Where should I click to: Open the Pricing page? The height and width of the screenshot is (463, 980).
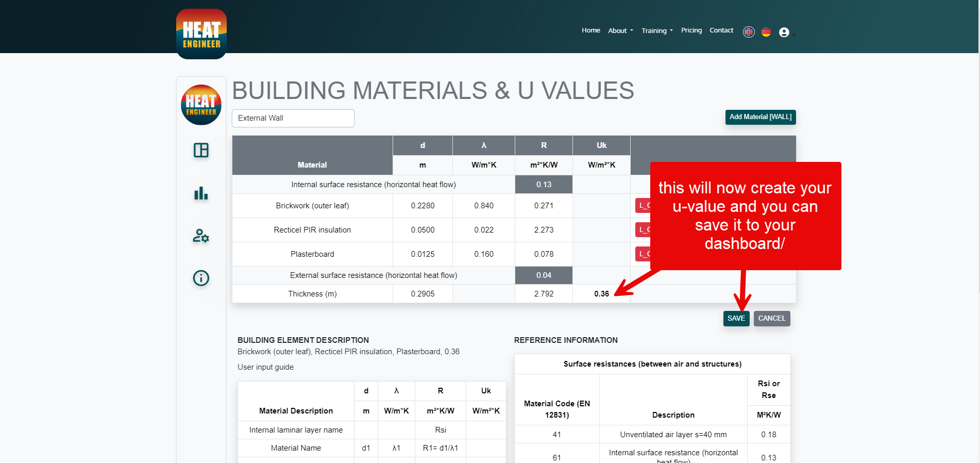(691, 30)
